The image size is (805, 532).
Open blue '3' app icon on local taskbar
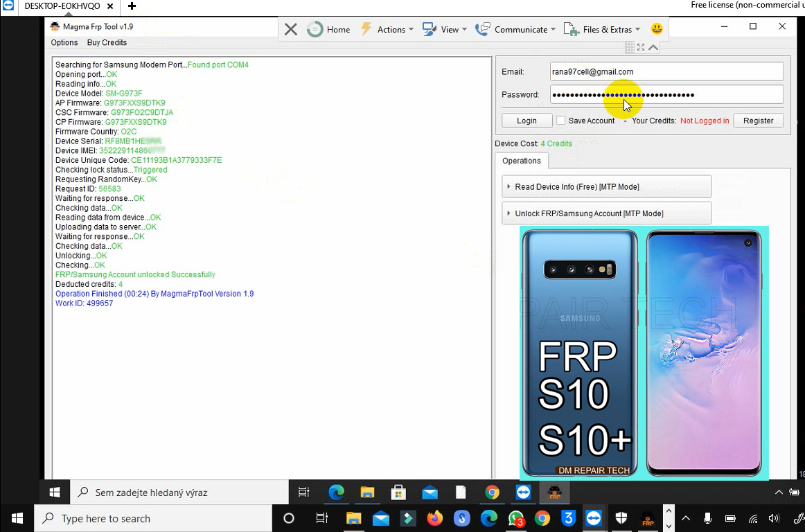click(x=568, y=519)
